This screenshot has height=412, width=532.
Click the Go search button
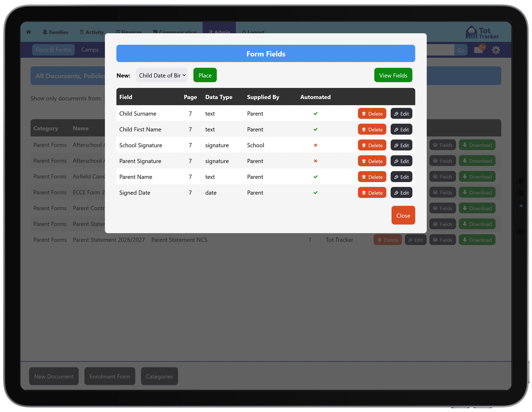point(461,50)
